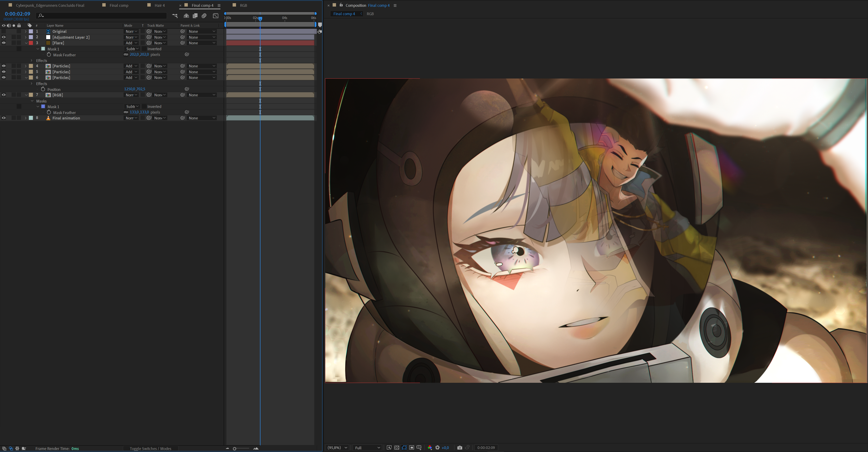This screenshot has width=868, height=452.
Task: Open resolution dropdown showing Full
Action: pos(367,448)
